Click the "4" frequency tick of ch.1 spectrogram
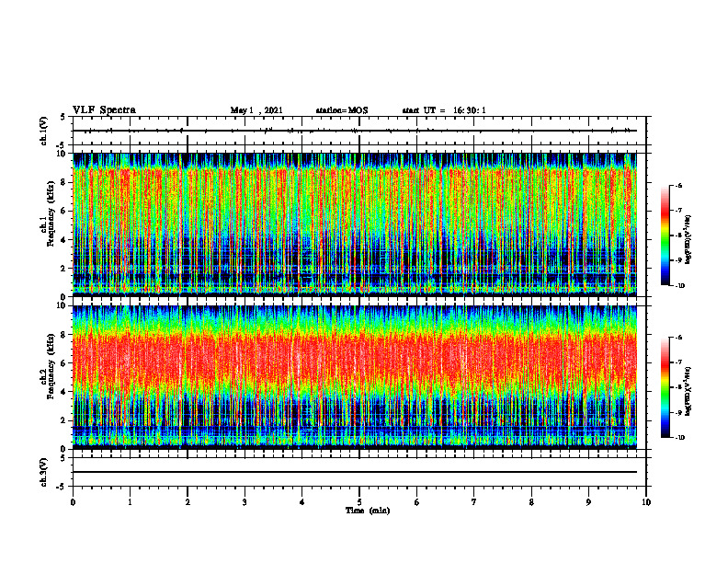728x563 pixels. point(64,240)
